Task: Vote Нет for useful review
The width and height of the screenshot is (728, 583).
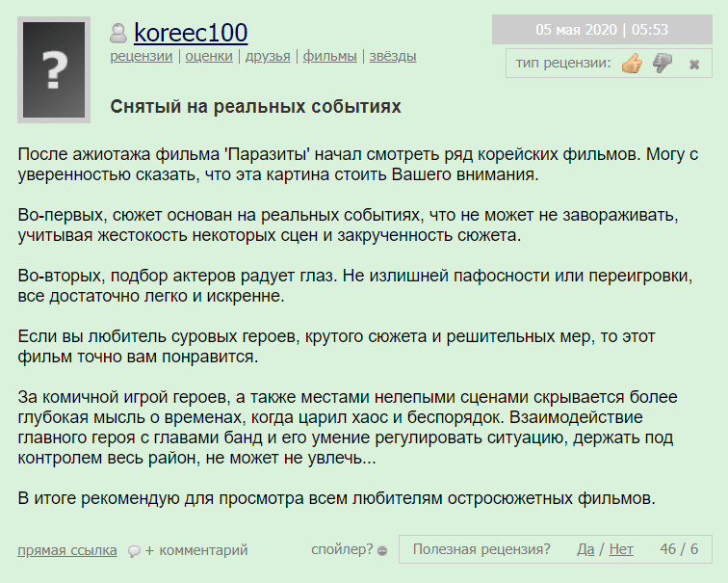Action: 621,549
